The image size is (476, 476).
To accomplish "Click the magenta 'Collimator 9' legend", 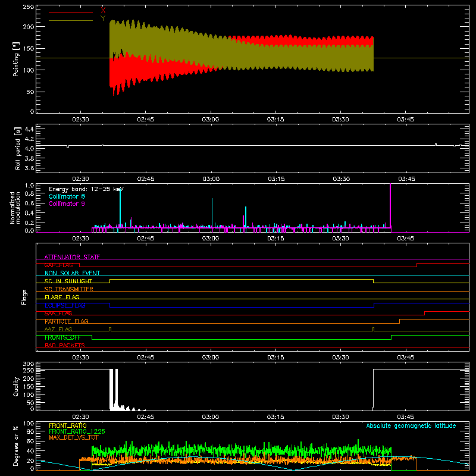I will click(67, 203).
